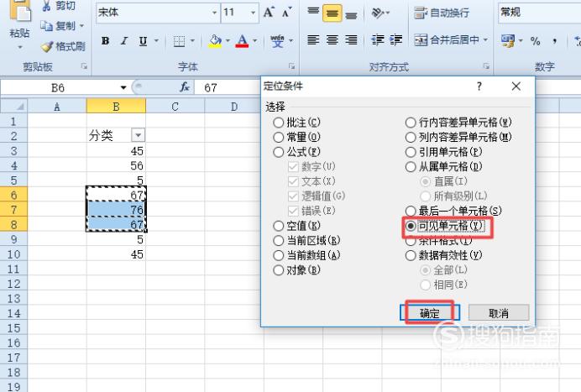Click the Cut (剪切) scissors icon
Image resolution: width=581 pixels, height=392 pixels.
[47, 6]
